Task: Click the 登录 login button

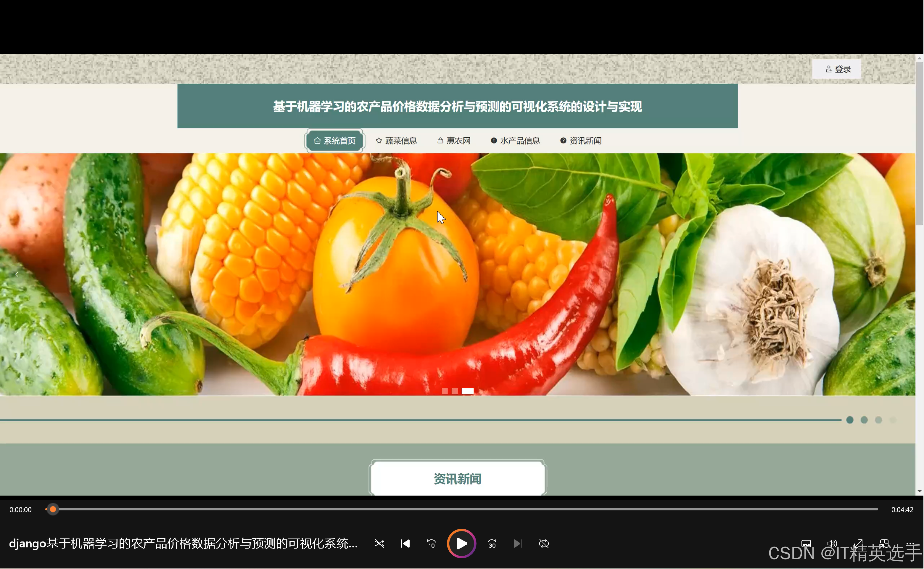Action: (836, 69)
